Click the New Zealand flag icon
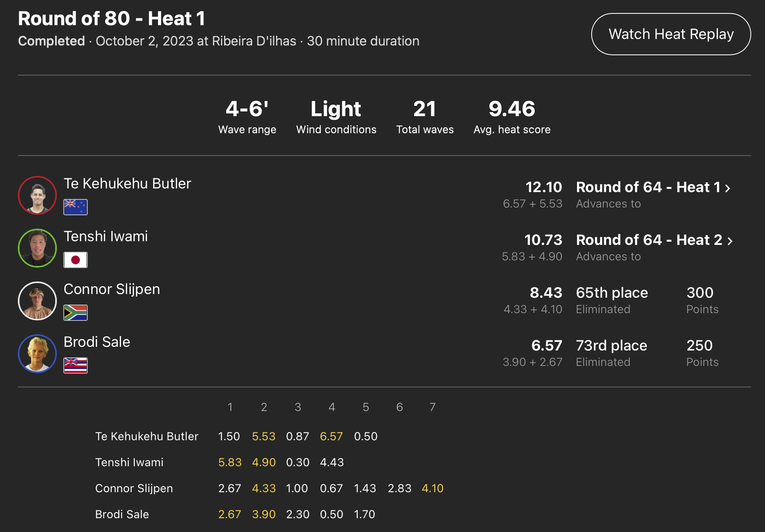765x532 pixels. pyautogui.click(x=76, y=207)
